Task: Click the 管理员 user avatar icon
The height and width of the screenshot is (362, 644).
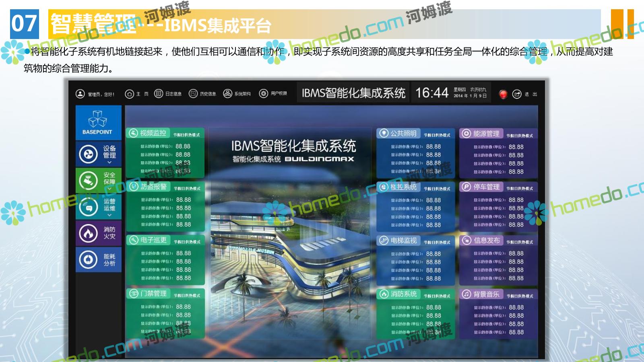Action: coord(80,94)
